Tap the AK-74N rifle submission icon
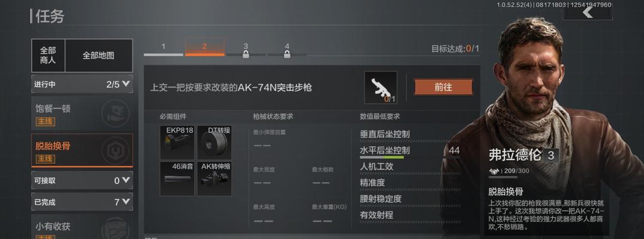The width and height of the screenshot is (644, 239). 381,87
